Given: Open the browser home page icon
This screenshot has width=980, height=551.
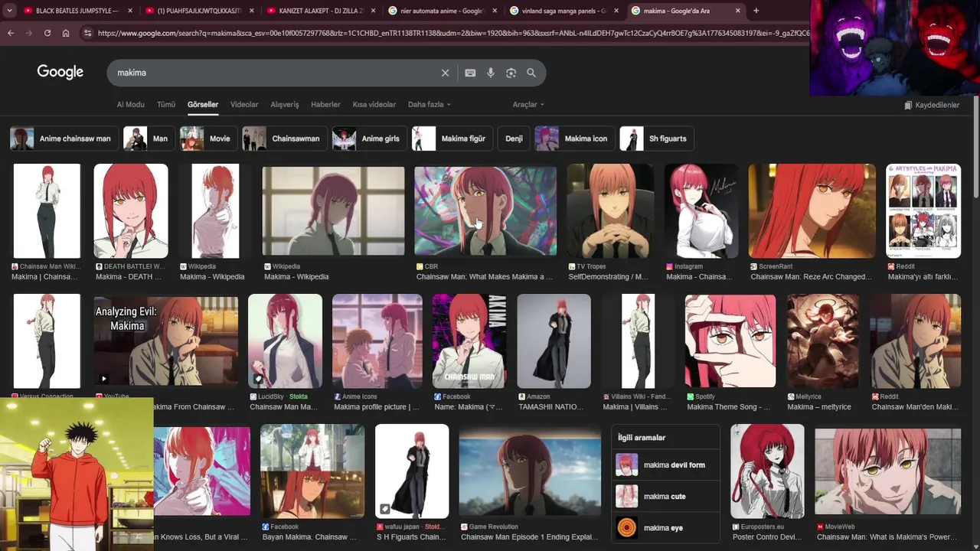Looking at the screenshot, I should [x=66, y=33].
